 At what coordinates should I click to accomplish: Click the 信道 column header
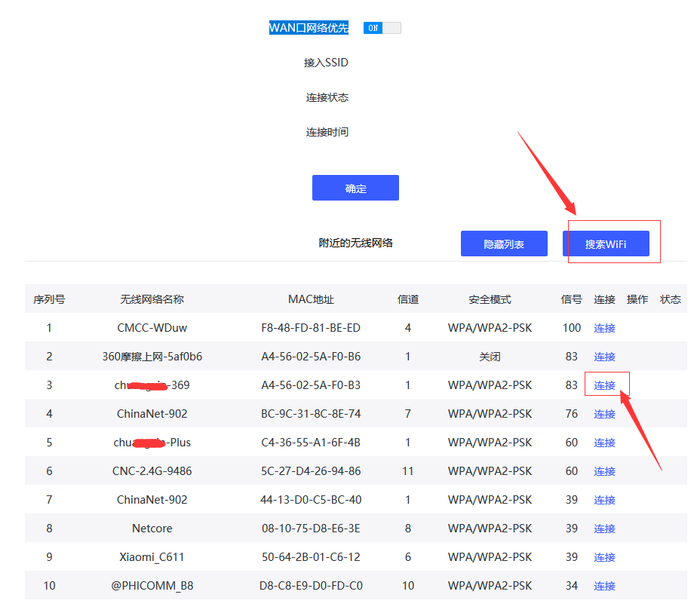click(x=407, y=299)
